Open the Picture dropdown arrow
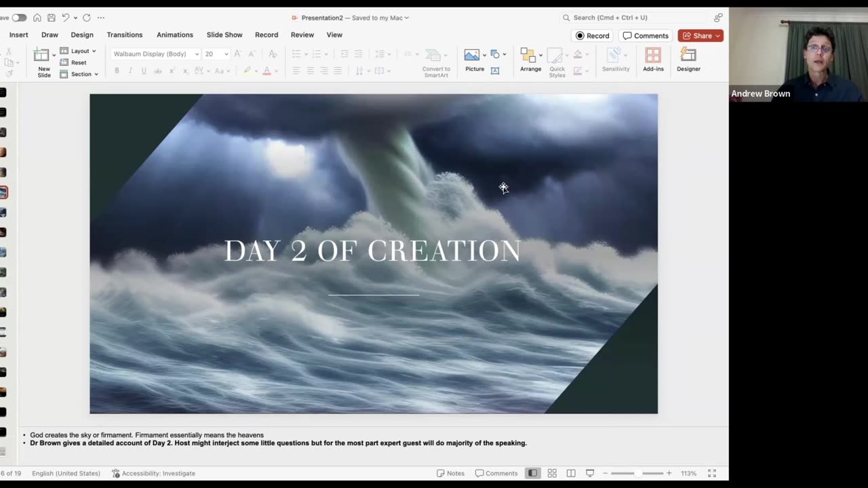Image resolution: width=868 pixels, height=488 pixels. pos(484,54)
